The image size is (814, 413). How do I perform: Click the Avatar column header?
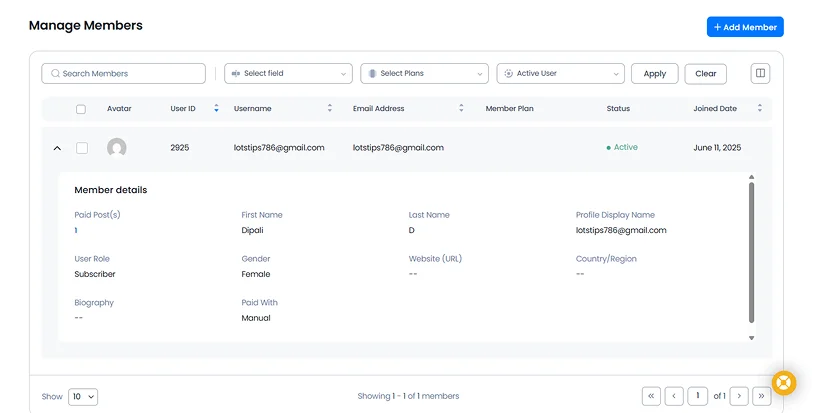(x=119, y=108)
